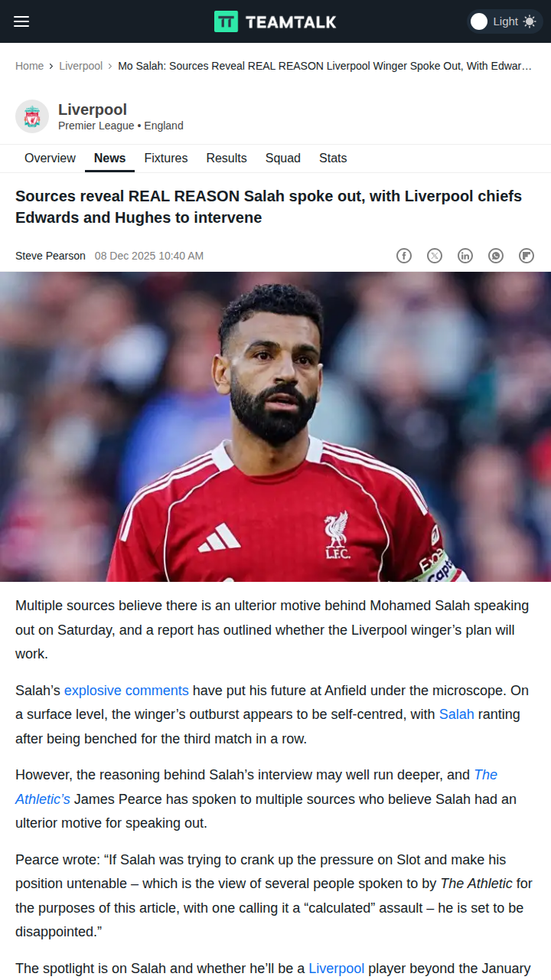Screen dimensions: 551x980
Task: Go to Home breadcrumb
Action: (29, 66)
